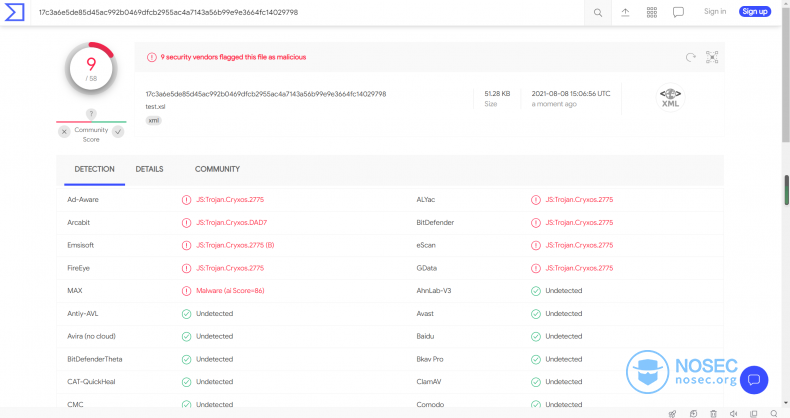Click the test.xsl file name

tap(155, 107)
